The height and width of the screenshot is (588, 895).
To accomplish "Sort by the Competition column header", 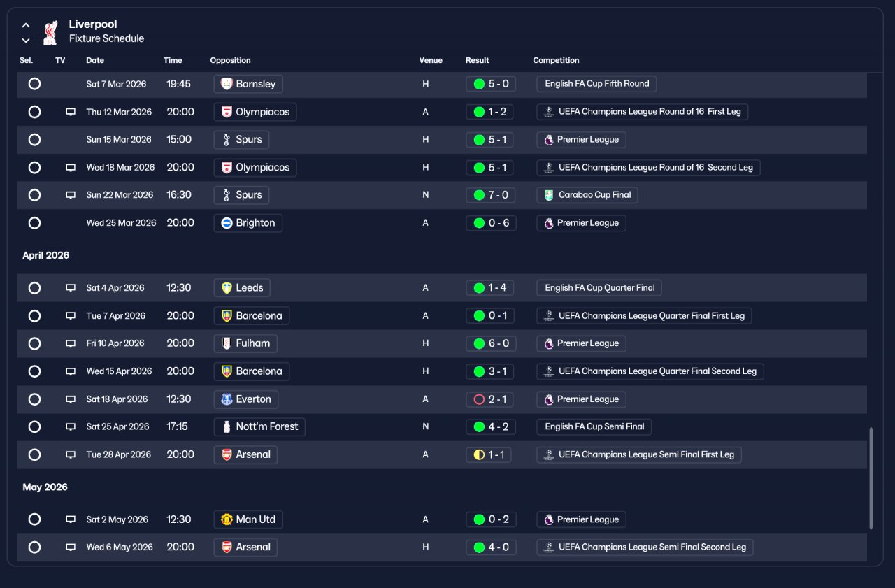I will (556, 60).
